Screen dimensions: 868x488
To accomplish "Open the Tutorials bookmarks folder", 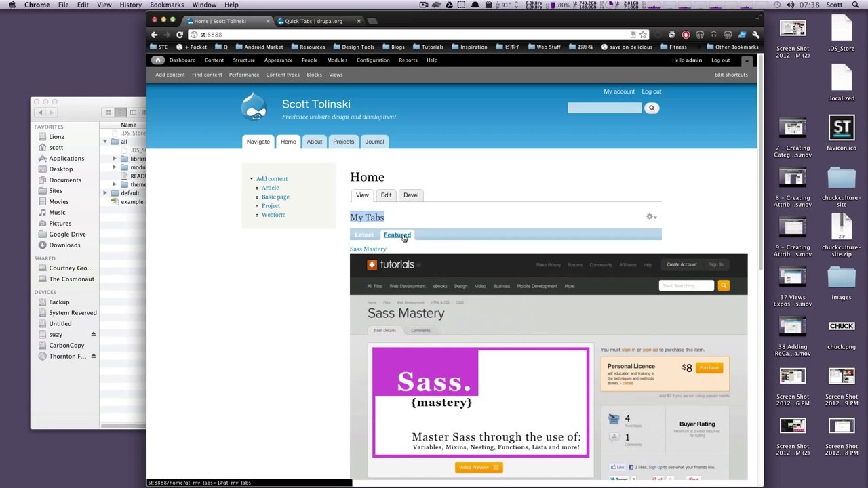I will pyautogui.click(x=428, y=47).
